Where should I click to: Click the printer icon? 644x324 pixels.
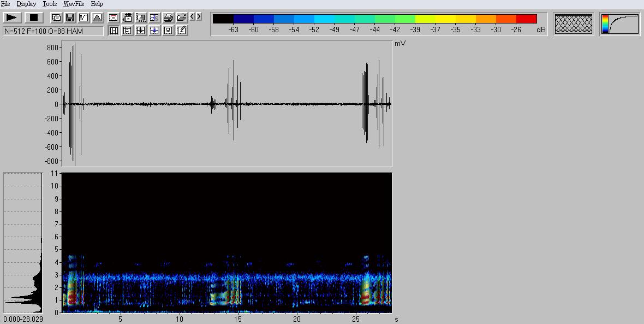click(x=168, y=18)
